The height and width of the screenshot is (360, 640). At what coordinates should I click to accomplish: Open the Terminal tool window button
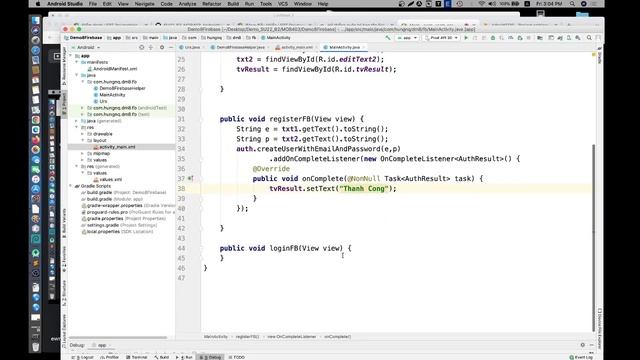coord(136,357)
